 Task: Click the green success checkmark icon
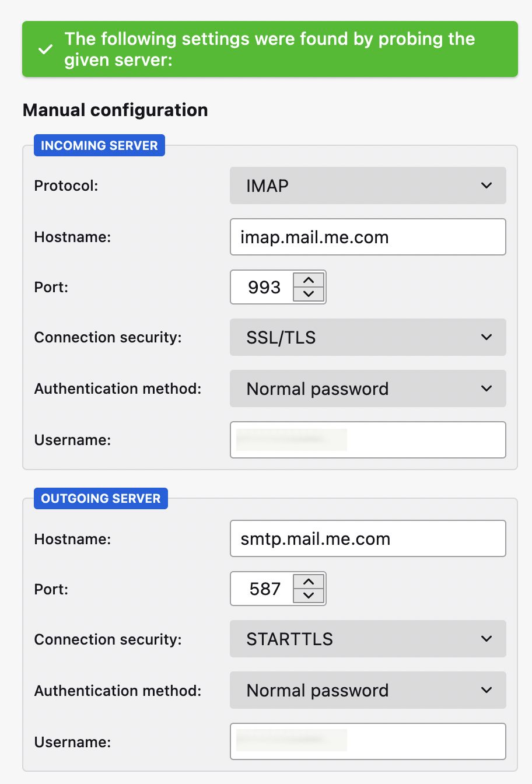click(45, 50)
